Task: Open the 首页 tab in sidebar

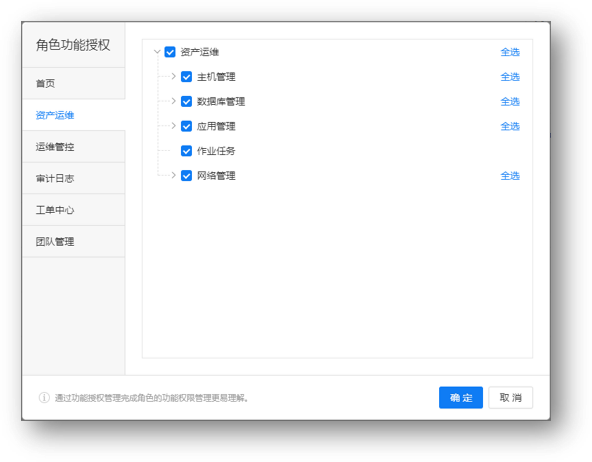Action: 74,83
